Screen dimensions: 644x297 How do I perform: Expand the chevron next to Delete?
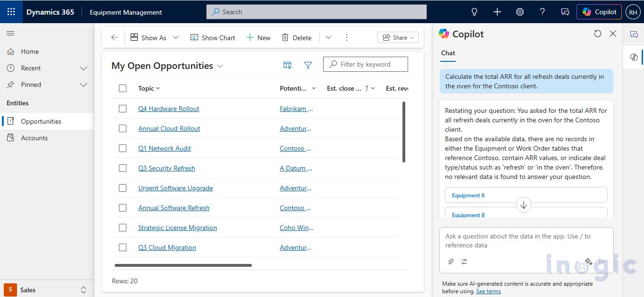(328, 38)
